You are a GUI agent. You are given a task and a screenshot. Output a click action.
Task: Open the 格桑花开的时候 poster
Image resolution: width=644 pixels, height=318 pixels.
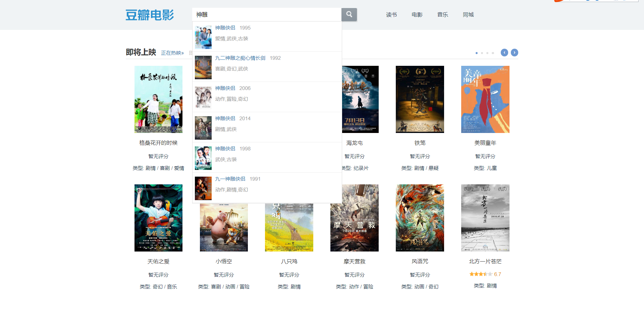[x=158, y=99]
